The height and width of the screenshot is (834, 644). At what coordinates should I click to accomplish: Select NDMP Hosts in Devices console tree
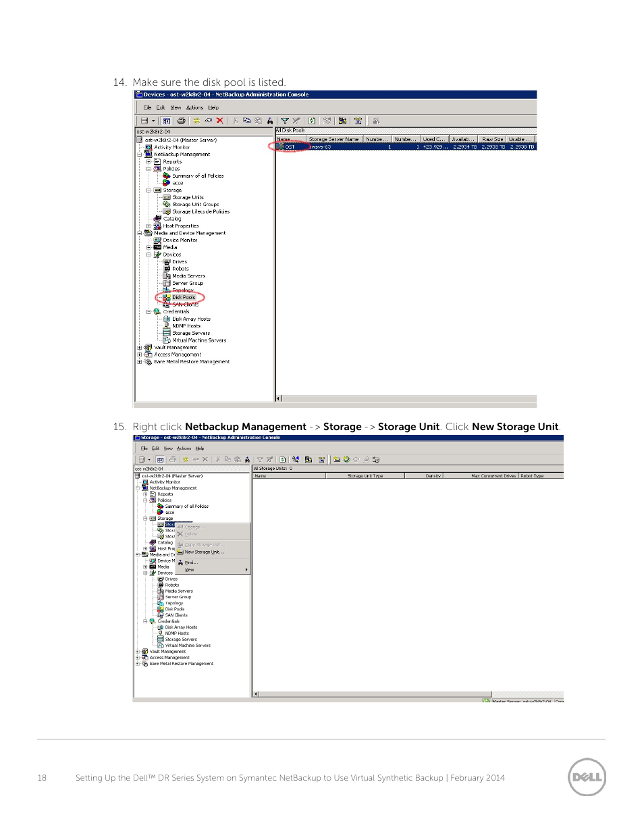point(186,326)
